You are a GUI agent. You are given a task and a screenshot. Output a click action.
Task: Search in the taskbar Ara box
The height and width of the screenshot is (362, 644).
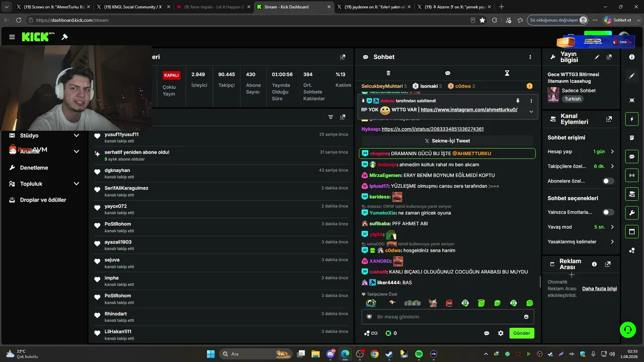click(x=257, y=354)
